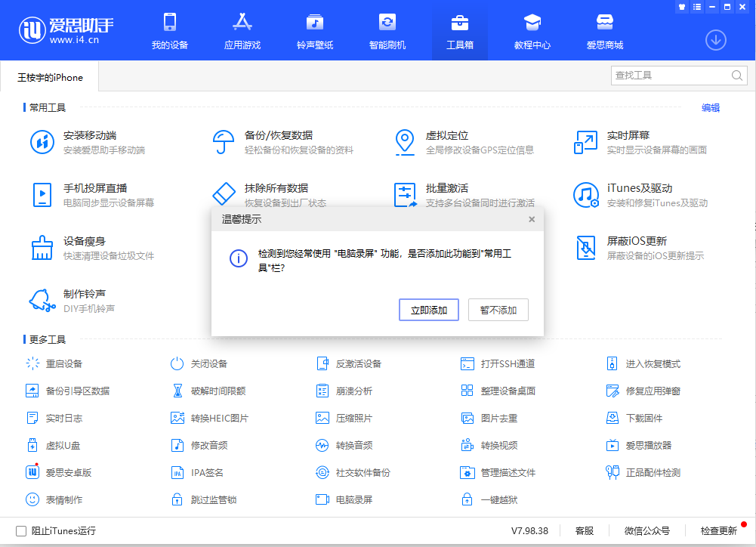
Task: Click the download arrow circle icon
Action: [x=715, y=40]
